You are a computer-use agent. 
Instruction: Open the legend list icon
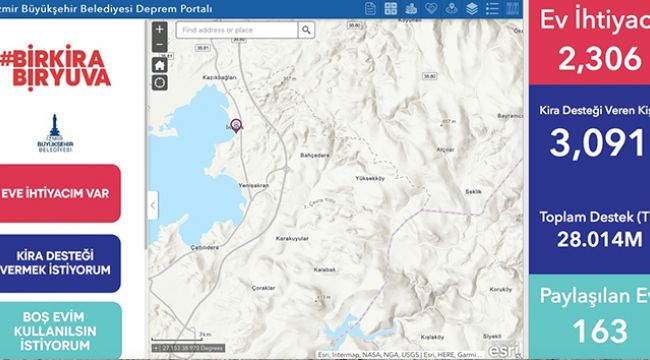coord(492,9)
